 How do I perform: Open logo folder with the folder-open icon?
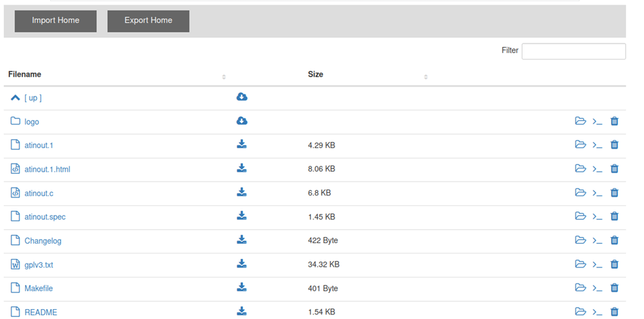click(580, 121)
